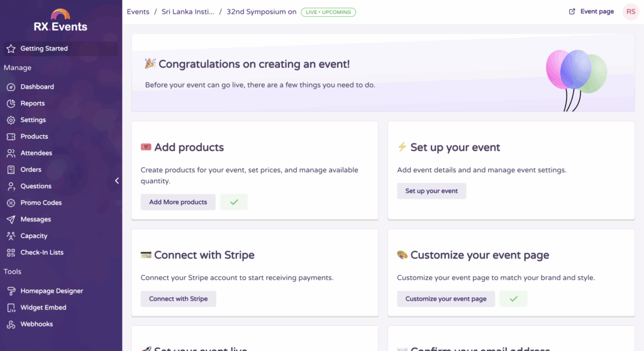The width and height of the screenshot is (644, 351).
Task: Open the Dashboard gauge icon
Action: pos(11,87)
